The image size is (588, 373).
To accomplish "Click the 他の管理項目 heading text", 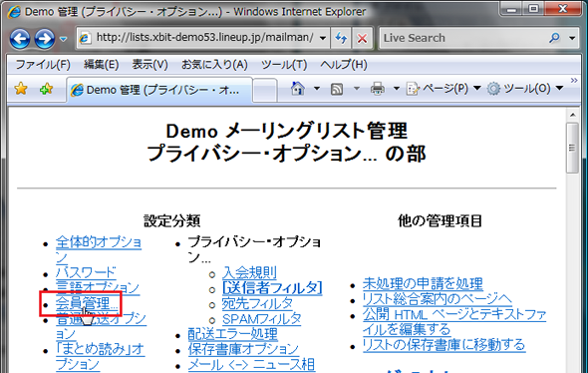I will pos(440,220).
